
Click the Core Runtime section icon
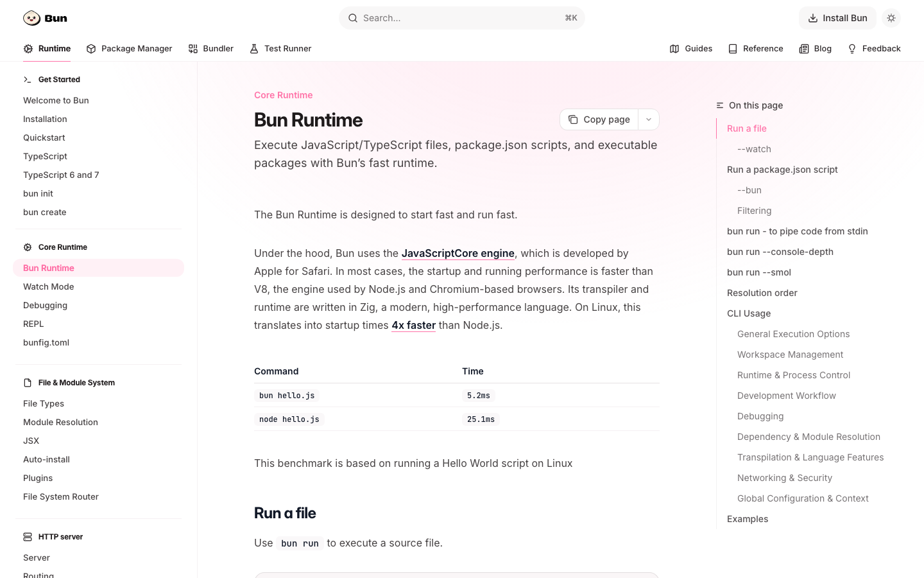click(x=28, y=247)
